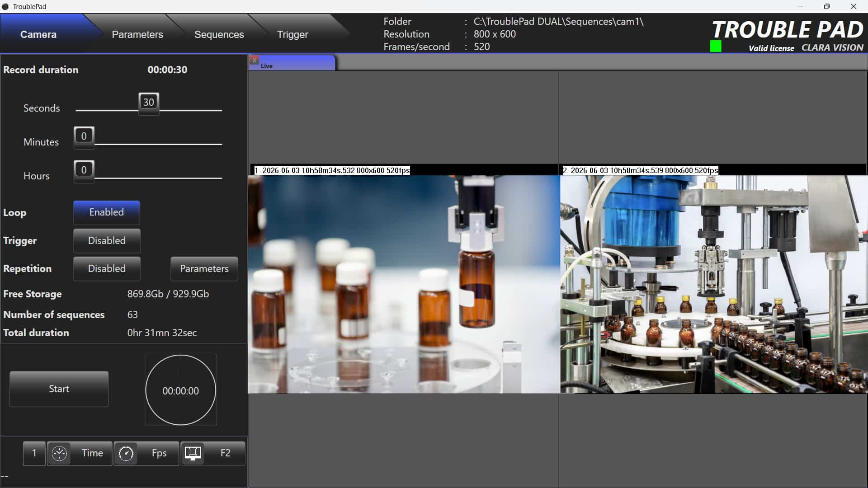This screenshot has height=488, width=868.
Task: Select camera 2 bottling machine view
Action: 714,284
